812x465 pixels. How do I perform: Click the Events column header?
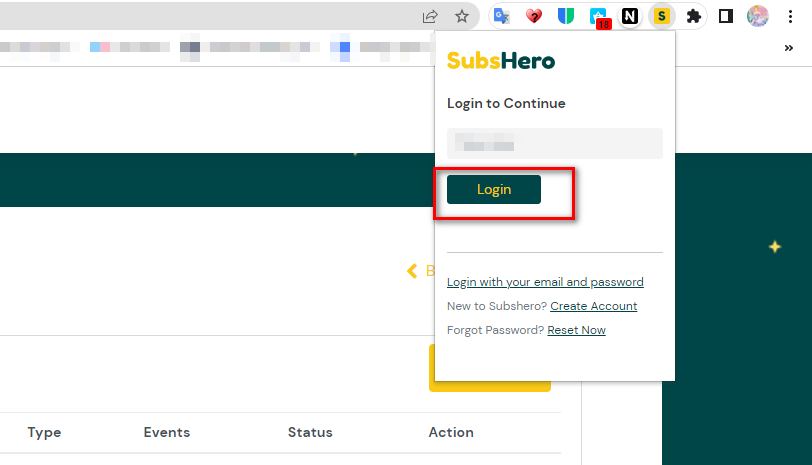point(167,432)
